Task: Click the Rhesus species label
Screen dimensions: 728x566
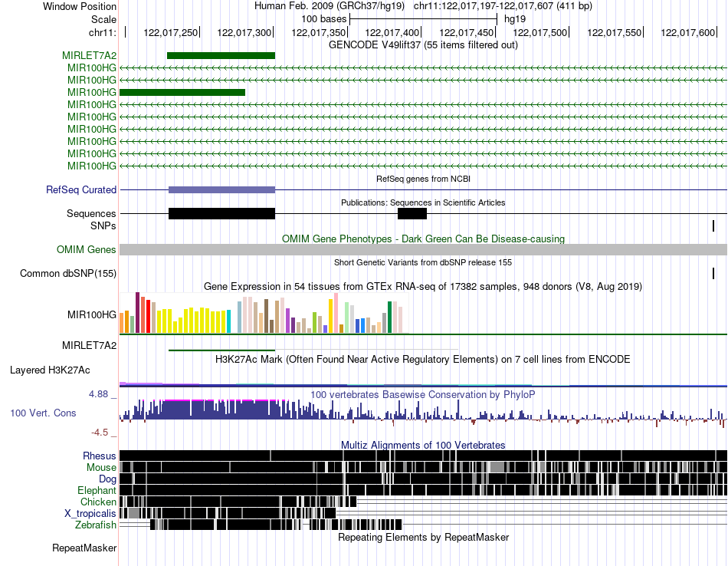Action: 100,456
